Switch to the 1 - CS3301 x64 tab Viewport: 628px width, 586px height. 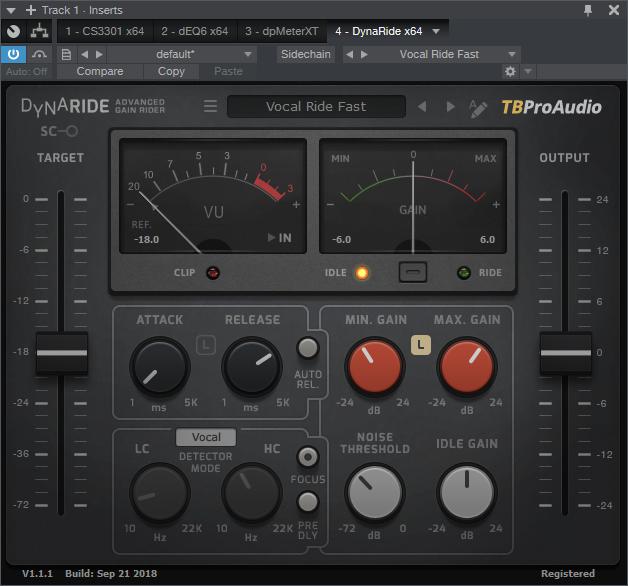(105, 31)
